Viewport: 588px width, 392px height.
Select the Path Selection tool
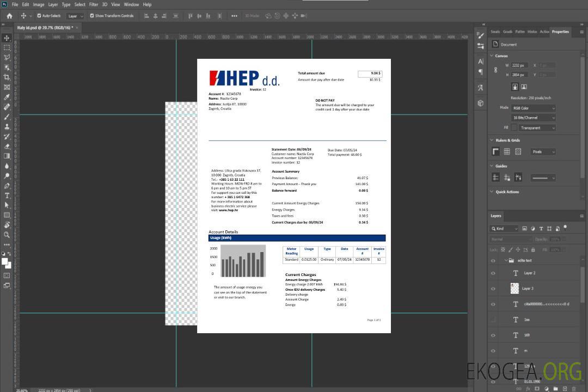(x=7, y=205)
